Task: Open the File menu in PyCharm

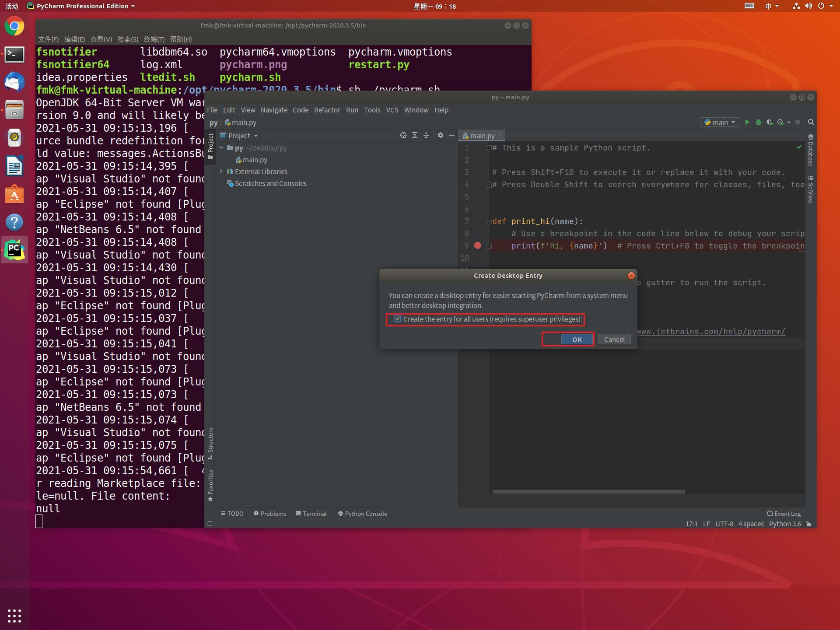Action: [212, 110]
